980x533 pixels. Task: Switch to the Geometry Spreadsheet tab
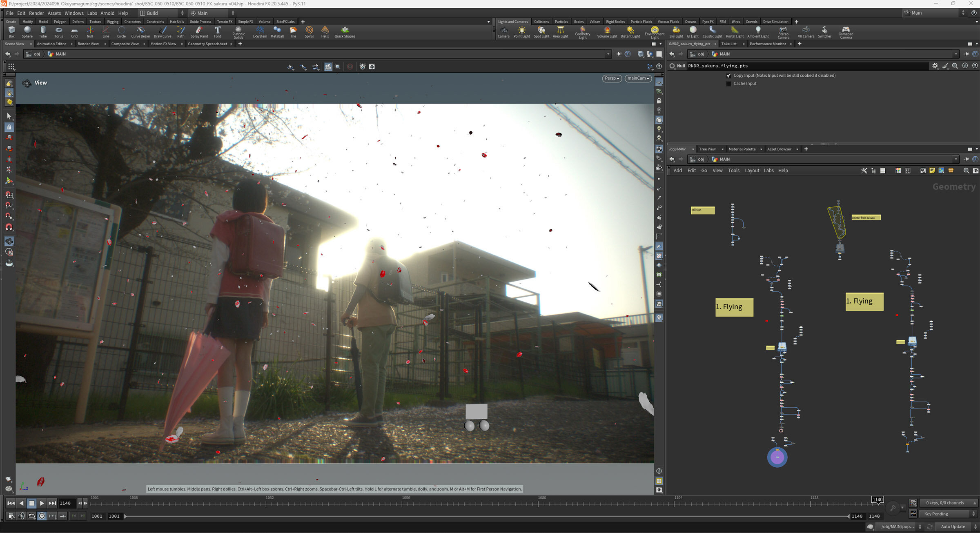click(x=207, y=44)
